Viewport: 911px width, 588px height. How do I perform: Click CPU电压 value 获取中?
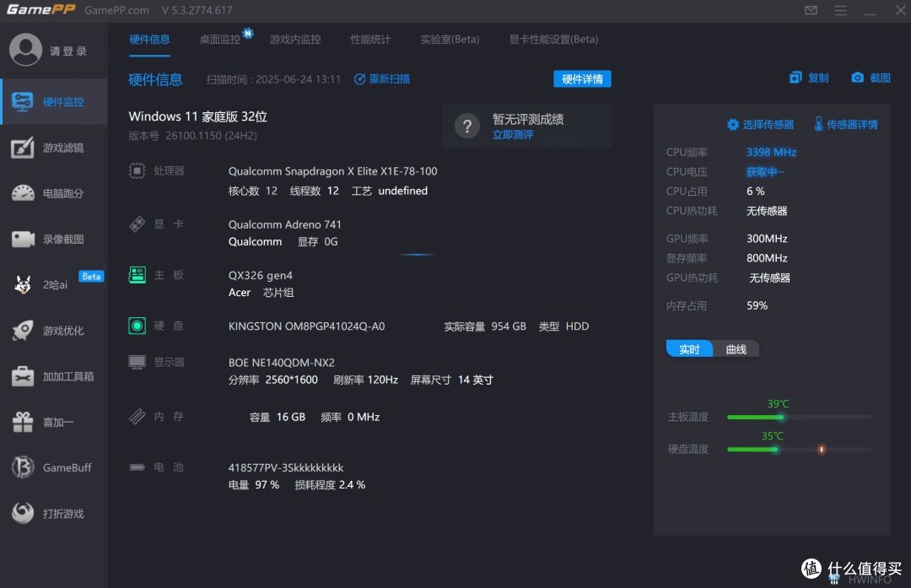[765, 172]
